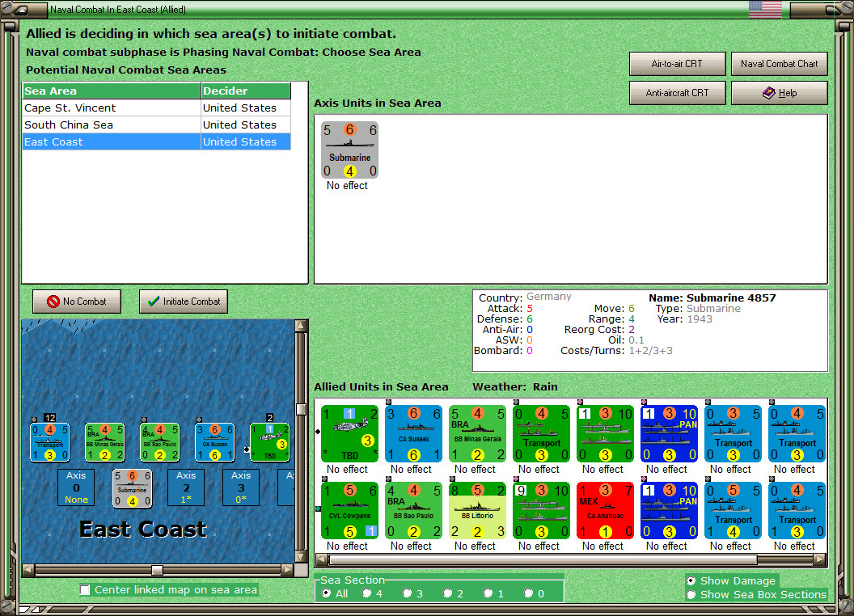Select the green convoy unit marked 9 3 10

[541, 510]
